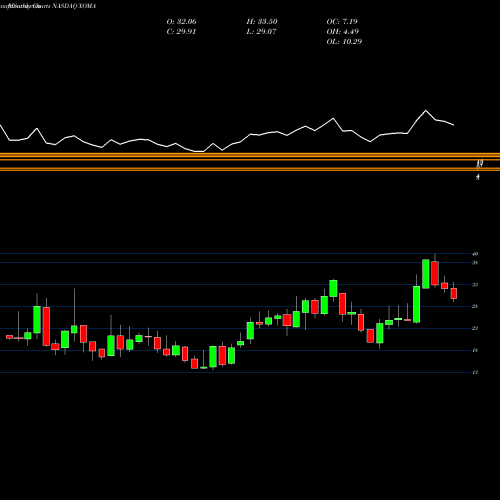Click the OL: 10.29 reading

344,42
